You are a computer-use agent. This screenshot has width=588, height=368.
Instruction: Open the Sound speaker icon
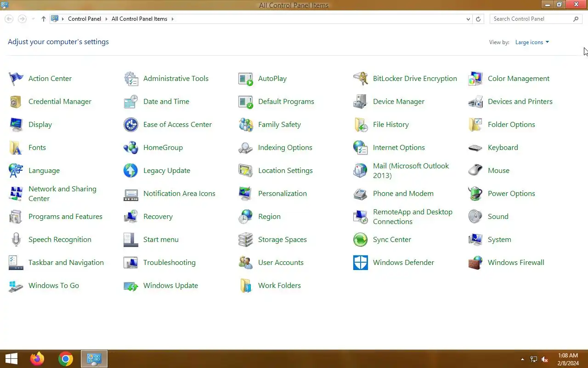[x=475, y=217]
